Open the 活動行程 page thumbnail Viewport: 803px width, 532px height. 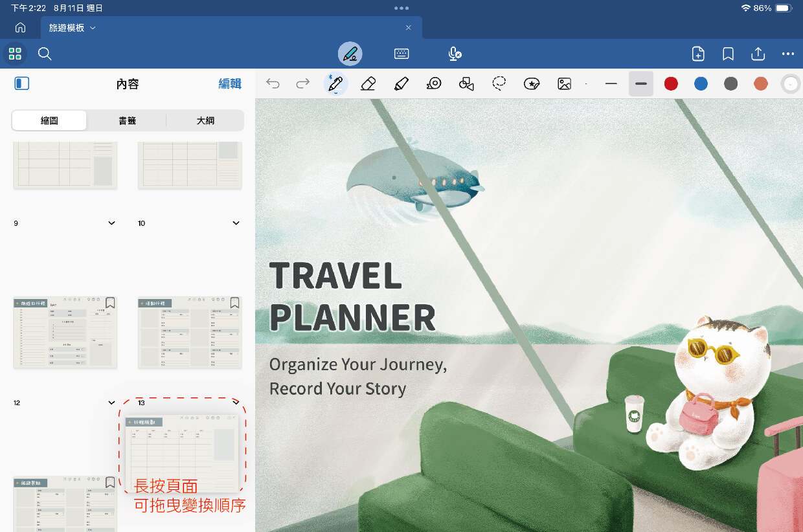[x=190, y=333]
